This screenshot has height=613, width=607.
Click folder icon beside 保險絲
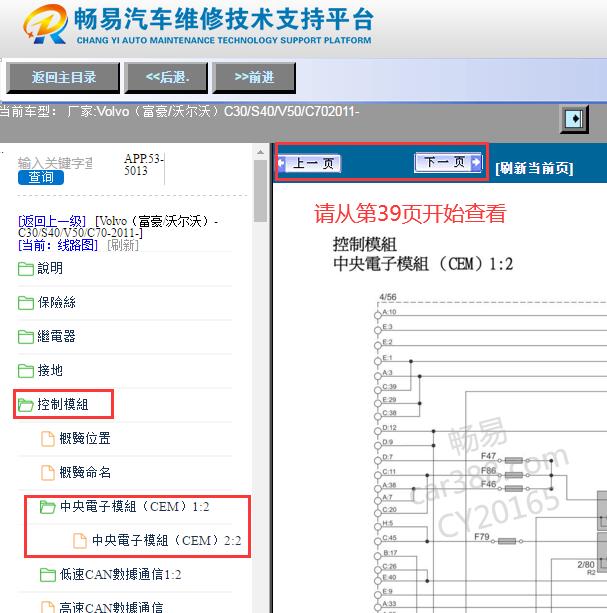pos(26,303)
